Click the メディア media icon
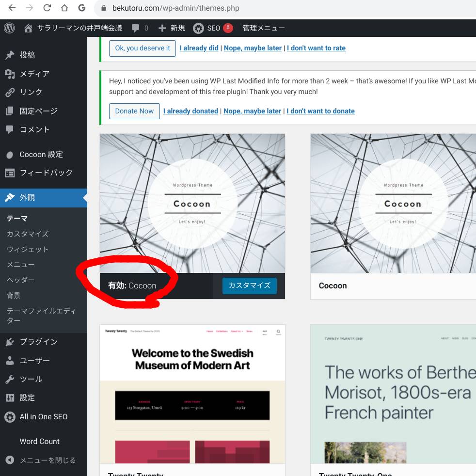The width and height of the screenshot is (476, 476). (x=10, y=74)
